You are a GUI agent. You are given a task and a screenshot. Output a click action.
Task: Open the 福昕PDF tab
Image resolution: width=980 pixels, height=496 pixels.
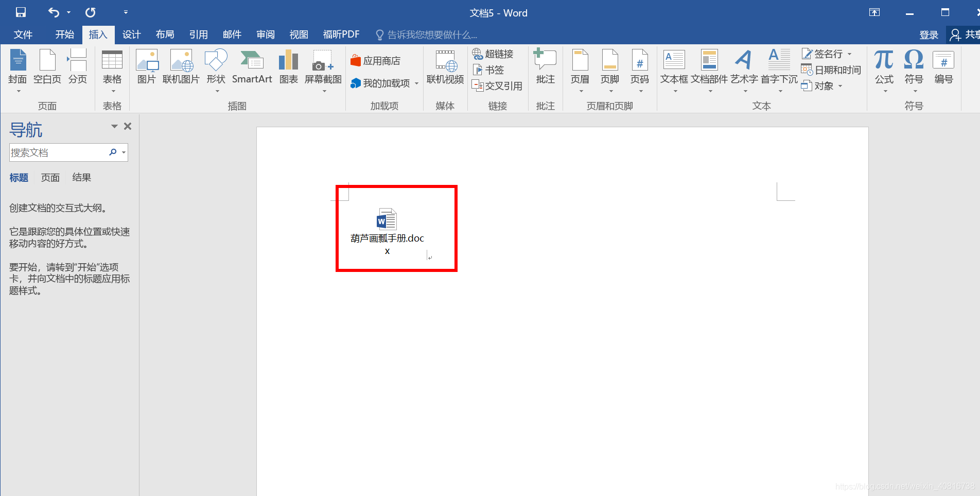pyautogui.click(x=341, y=35)
